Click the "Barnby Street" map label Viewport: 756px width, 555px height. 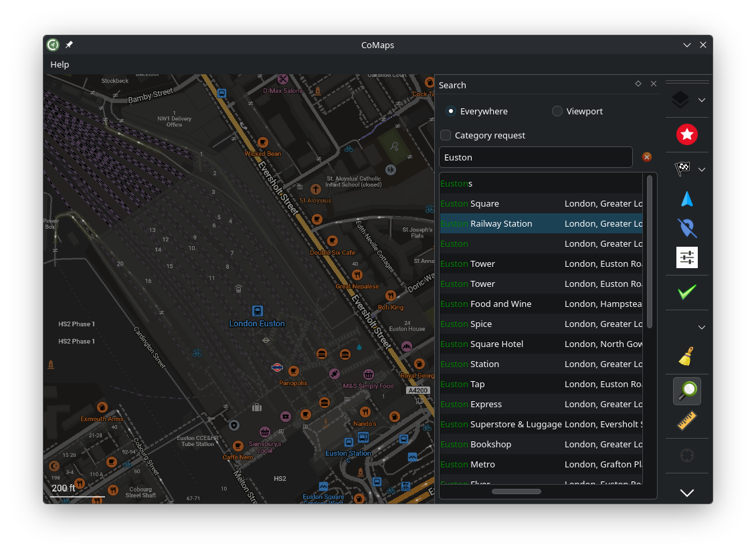tap(150, 96)
